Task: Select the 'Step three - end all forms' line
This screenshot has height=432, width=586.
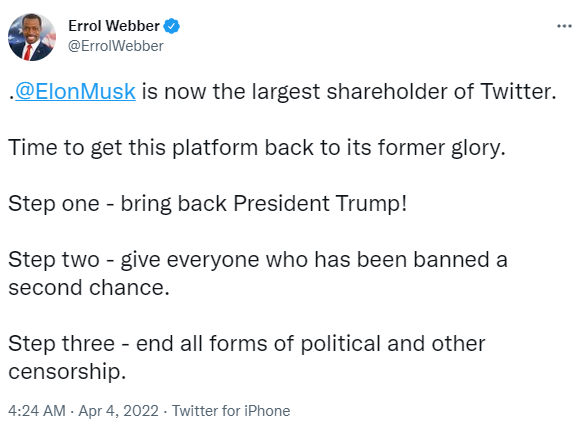Action: click(247, 343)
